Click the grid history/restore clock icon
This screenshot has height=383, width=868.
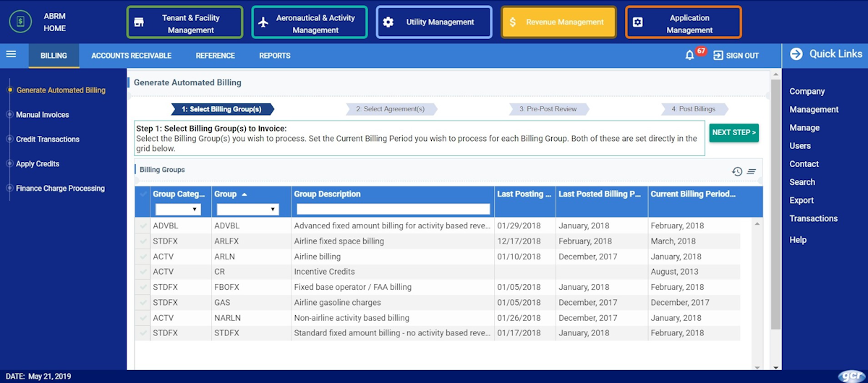point(737,171)
